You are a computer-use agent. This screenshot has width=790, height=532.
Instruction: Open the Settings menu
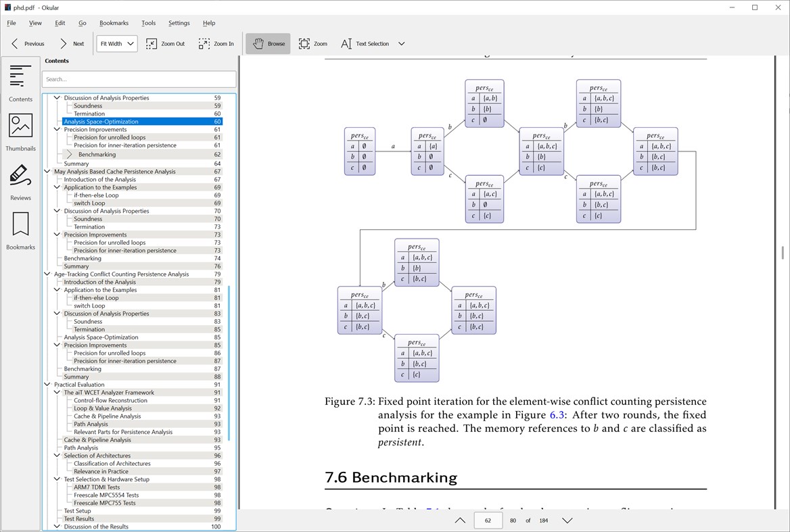click(x=179, y=22)
